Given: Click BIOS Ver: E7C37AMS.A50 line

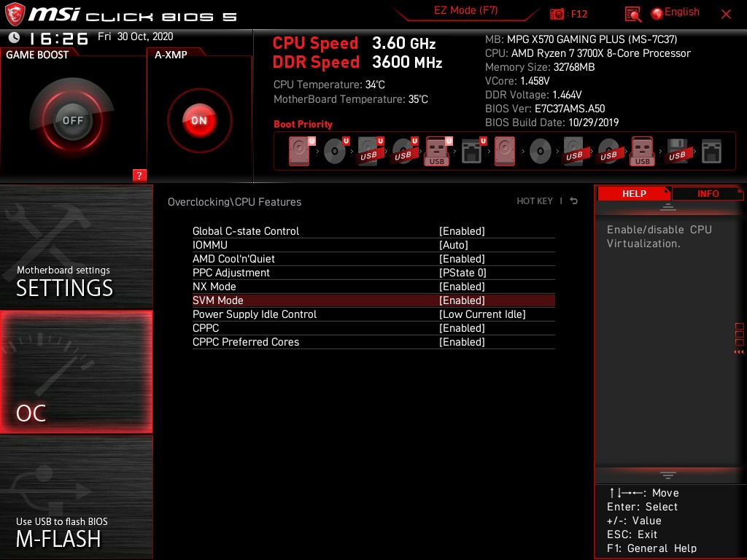Looking at the screenshot, I should pos(544,109).
